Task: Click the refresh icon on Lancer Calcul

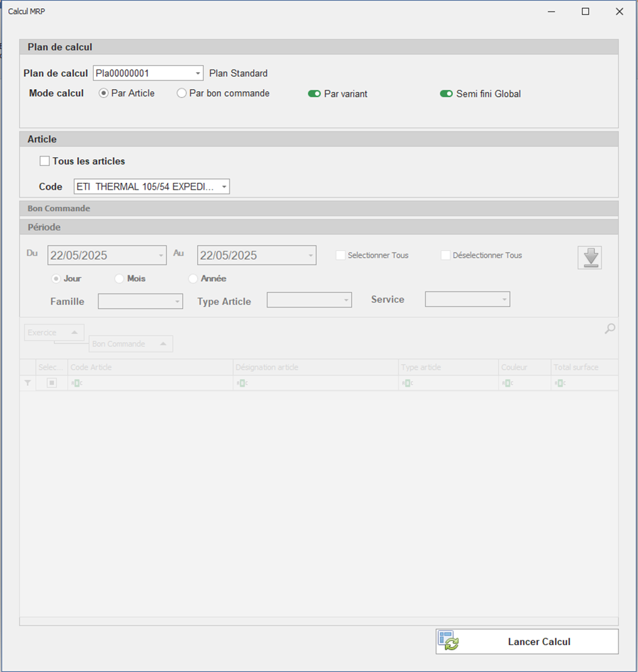Action: coord(448,641)
